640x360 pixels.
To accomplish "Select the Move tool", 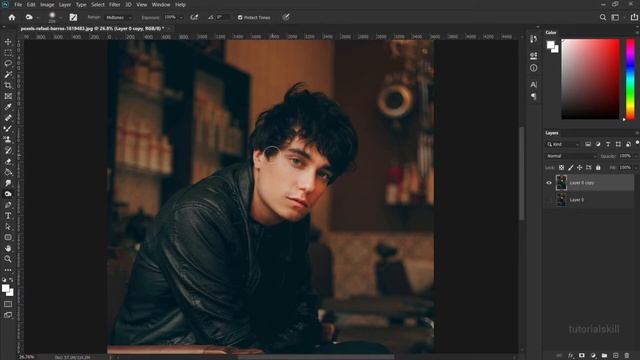I will click(8, 42).
